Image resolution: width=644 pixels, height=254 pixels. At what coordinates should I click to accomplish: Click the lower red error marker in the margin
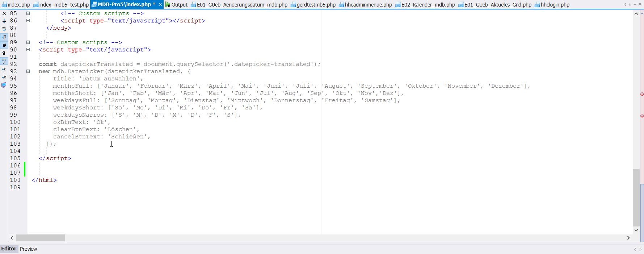[x=642, y=116]
